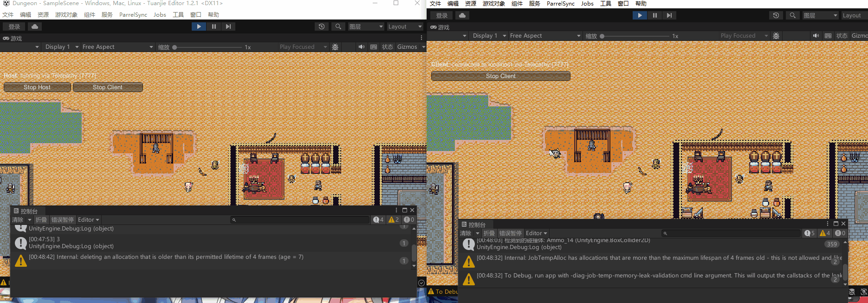Open cloud services in right editor

click(462, 15)
